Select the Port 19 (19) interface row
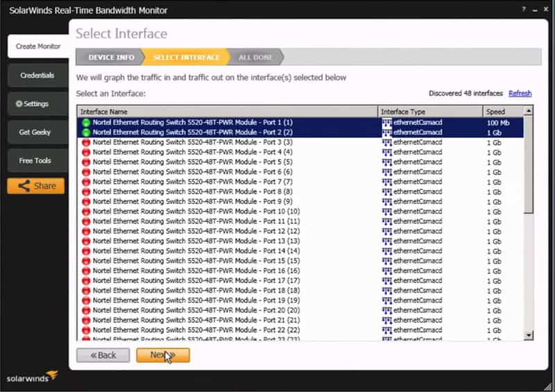The image size is (555, 392). [300, 300]
